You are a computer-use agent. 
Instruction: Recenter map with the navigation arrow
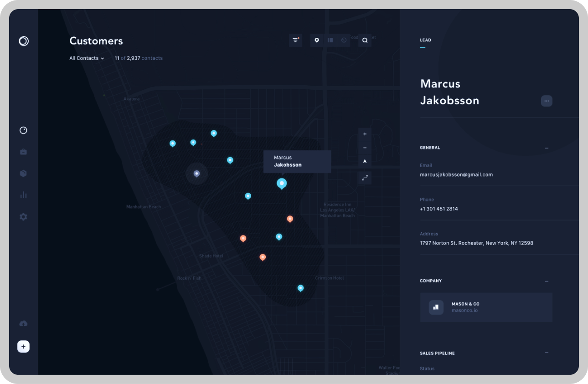click(365, 161)
